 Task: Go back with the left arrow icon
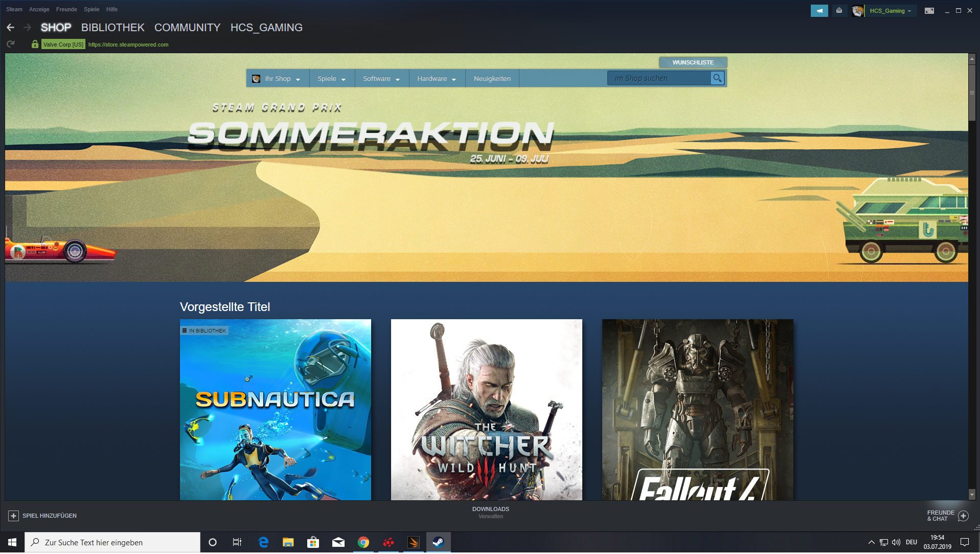[10, 28]
